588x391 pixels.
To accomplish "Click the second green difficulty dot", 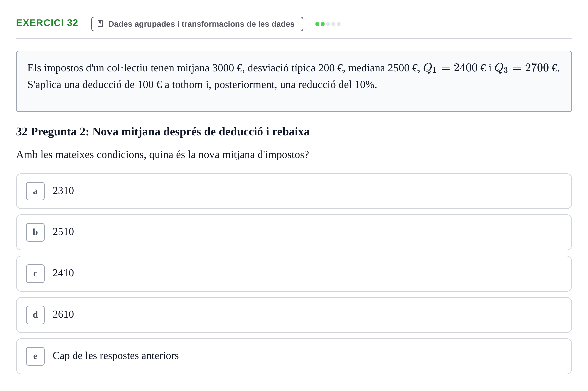I will click(x=323, y=24).
